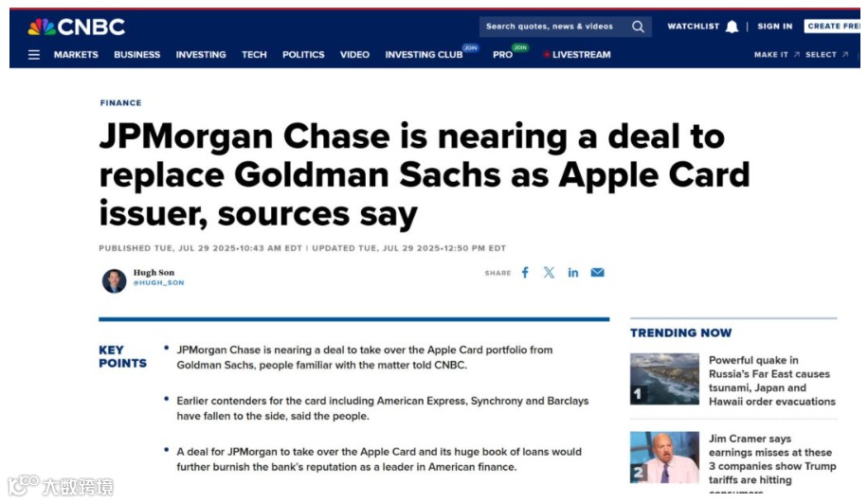Screen dimensions: 868x503
Task: Share article on X
Action: (x=549, y=273)
